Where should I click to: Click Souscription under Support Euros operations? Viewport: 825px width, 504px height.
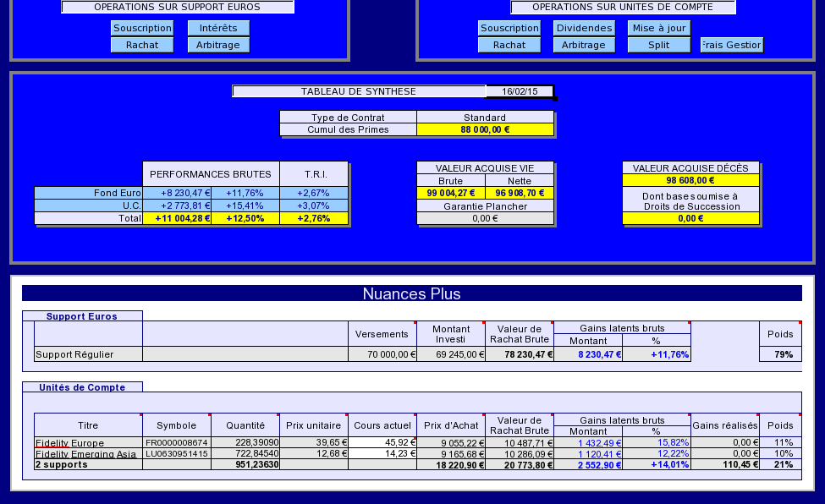142,28
